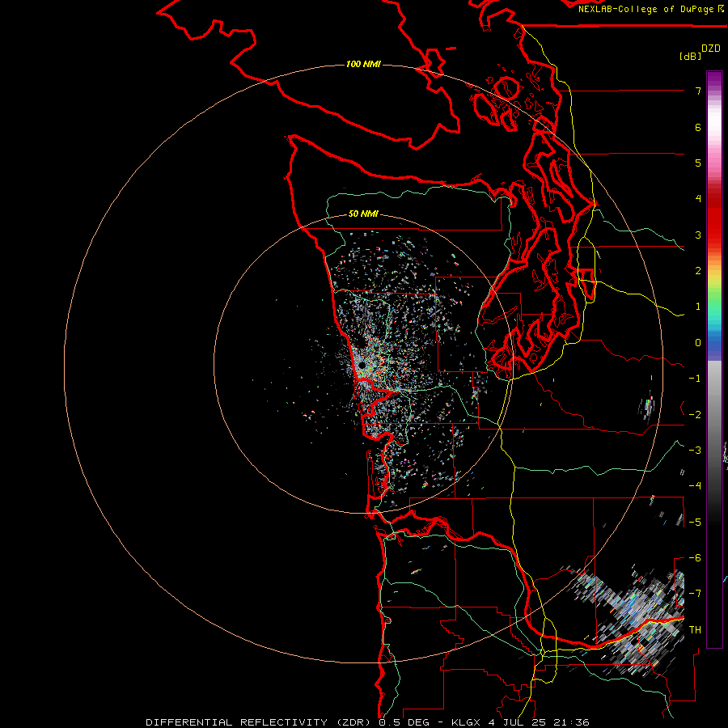This screenshot has width=728, height=728.
Task: Click the -6 value on color scale
Action: point(695,558)
